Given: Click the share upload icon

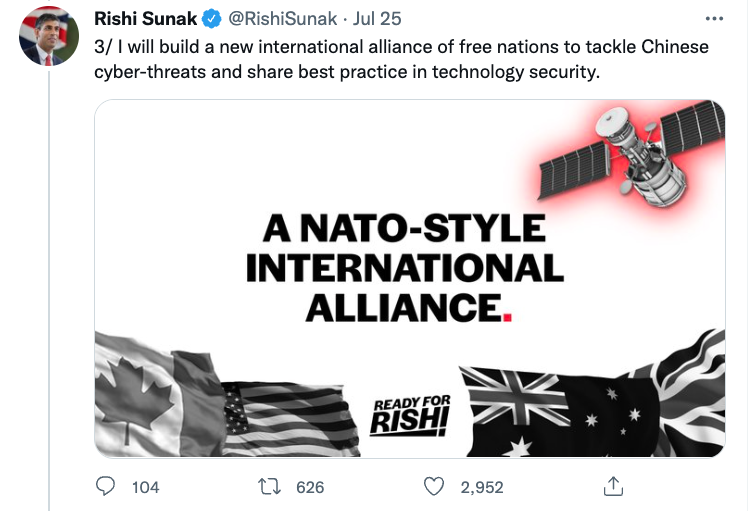Looking at the screenshot, I should point(615,487).
